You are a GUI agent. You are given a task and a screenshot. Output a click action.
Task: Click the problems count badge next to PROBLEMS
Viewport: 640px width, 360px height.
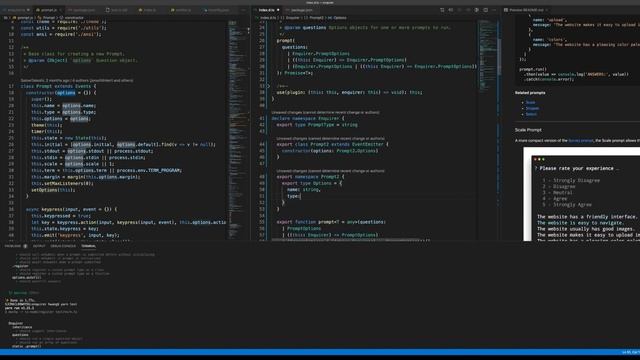(x=25, y=246)
